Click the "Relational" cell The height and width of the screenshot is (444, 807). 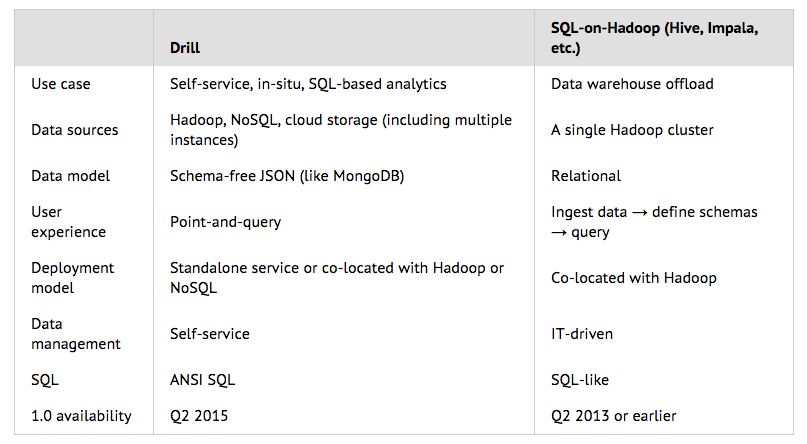(x=586, y=176)
